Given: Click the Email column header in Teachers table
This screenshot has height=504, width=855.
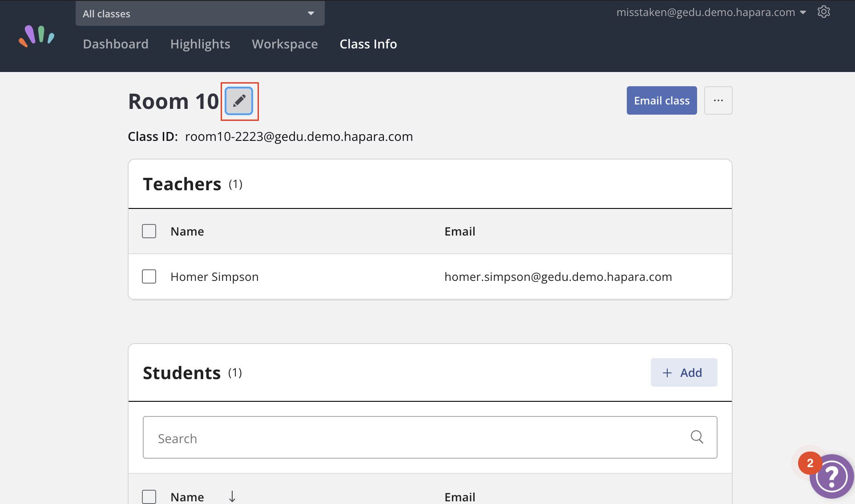Looking at the screenshot, I should [460, 232].
